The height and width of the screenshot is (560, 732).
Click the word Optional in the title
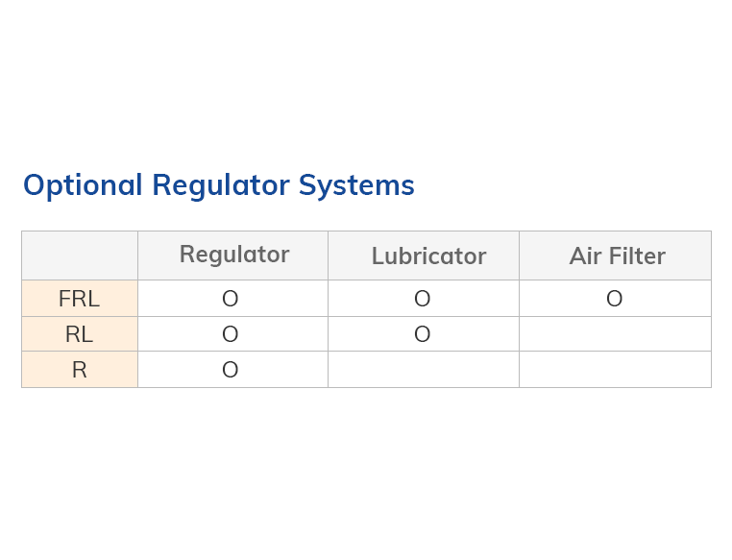pos(83,184)
